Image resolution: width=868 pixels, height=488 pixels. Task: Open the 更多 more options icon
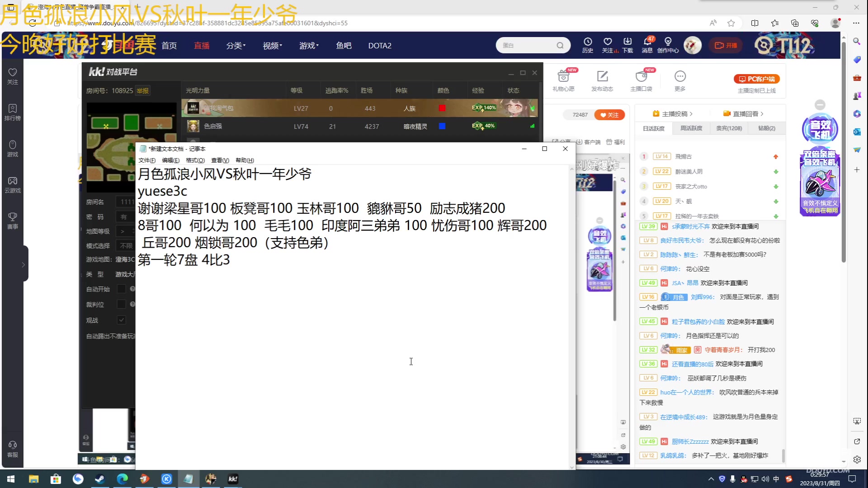tap(680, 80)
